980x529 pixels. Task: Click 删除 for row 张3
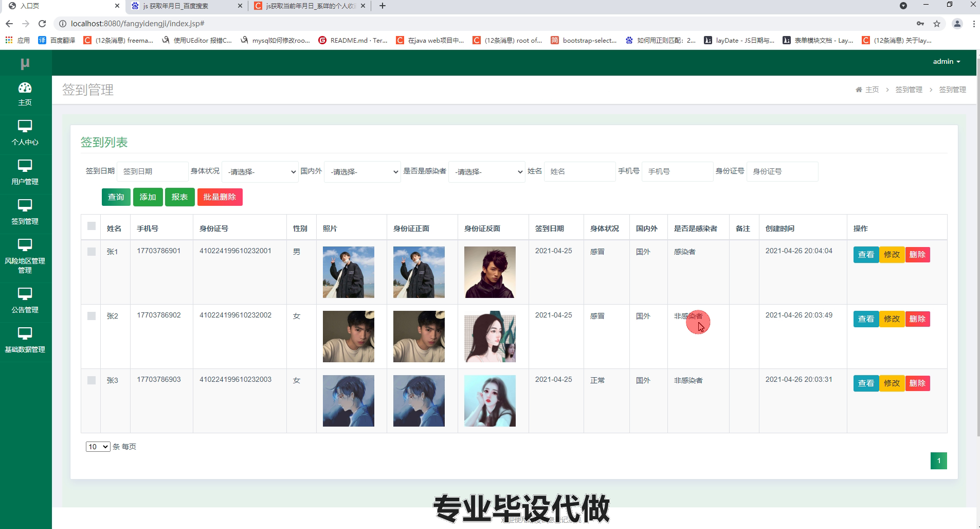pyautogui.click(x=917, y=383)
